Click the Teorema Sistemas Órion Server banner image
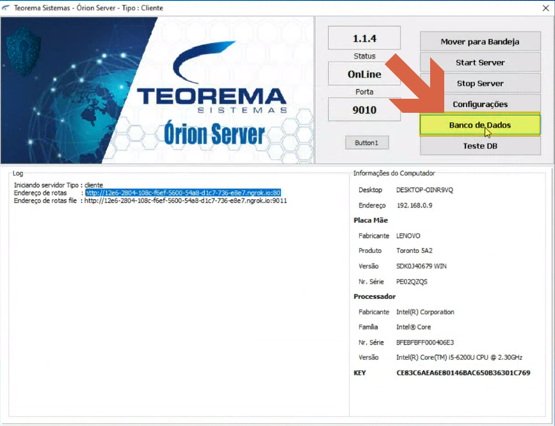This screenshot has width=555, height=426. tap(157, 90)
